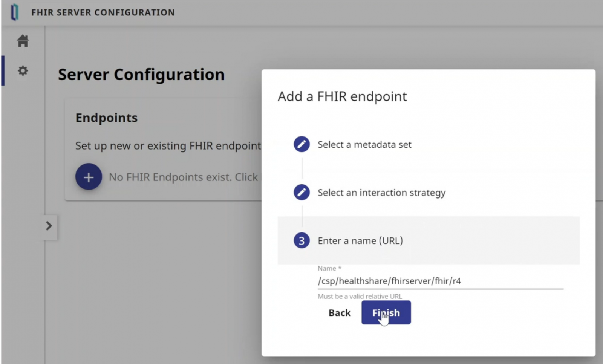
Task: Open the settings gear in sidebar
Action: pyautogui.click(x=23, y=70)
